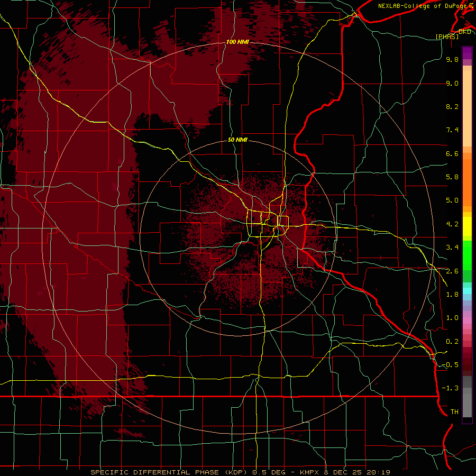This screenshot has width=476, height=476.
Task: Click the -1.3 scale value
Action: coord(450,388)
